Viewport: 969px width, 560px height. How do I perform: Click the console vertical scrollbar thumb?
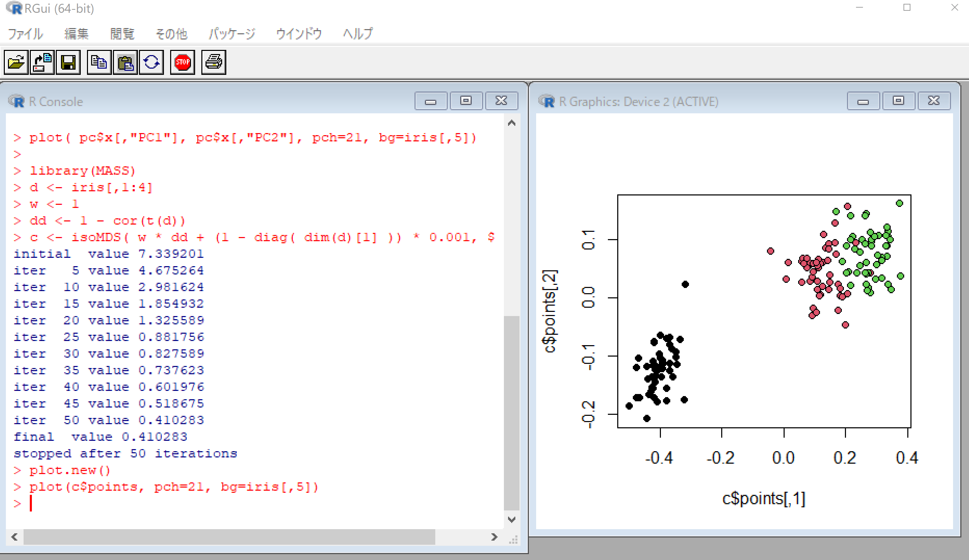coord(512,413)
